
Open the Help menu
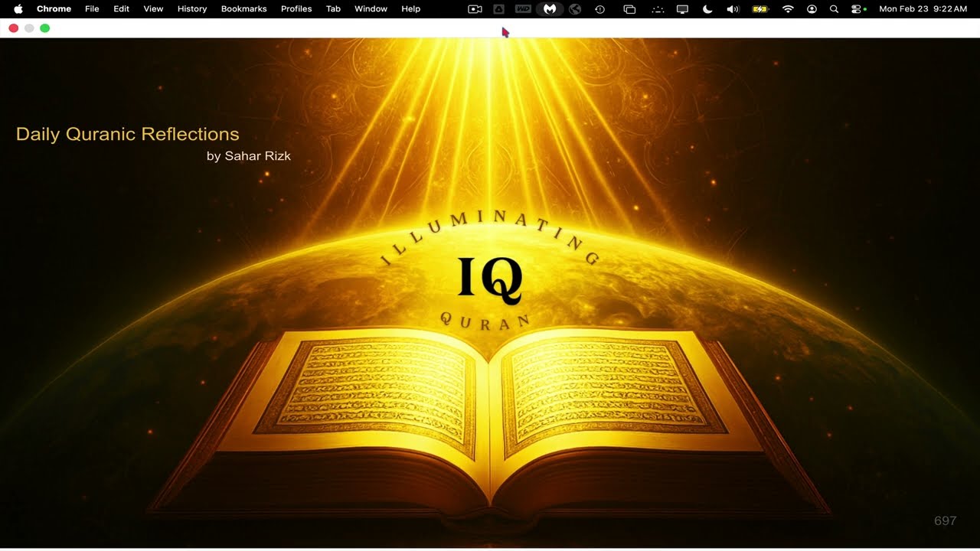411,9
